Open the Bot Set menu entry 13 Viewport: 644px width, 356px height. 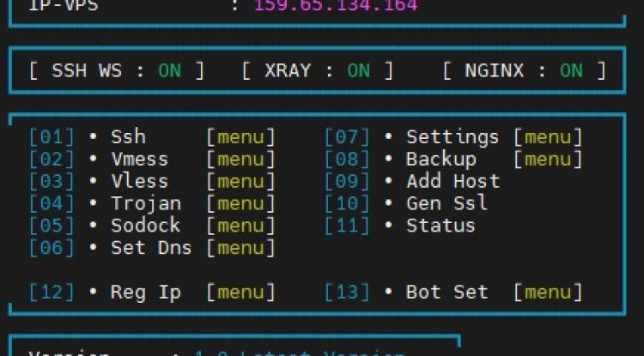click(447, 293)
